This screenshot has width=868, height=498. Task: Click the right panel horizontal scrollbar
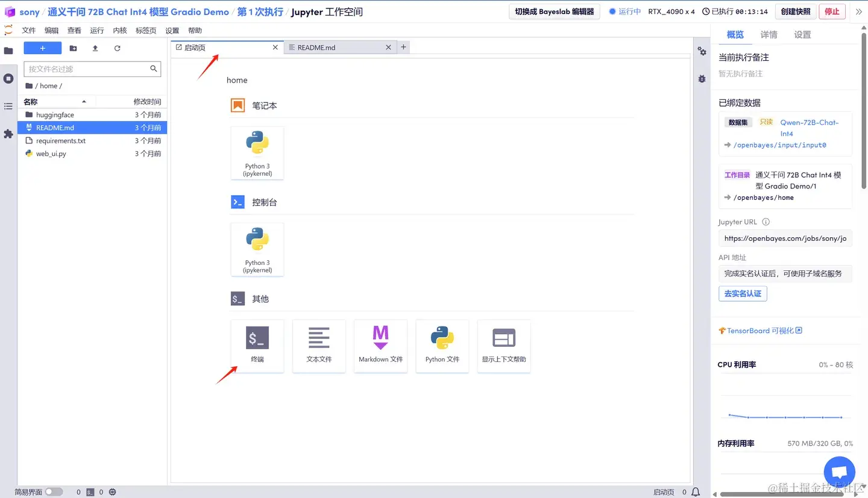coord(782,494)
